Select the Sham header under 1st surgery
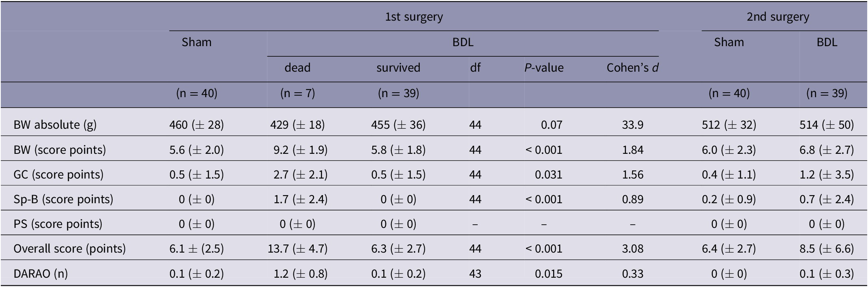 (197, 43)
